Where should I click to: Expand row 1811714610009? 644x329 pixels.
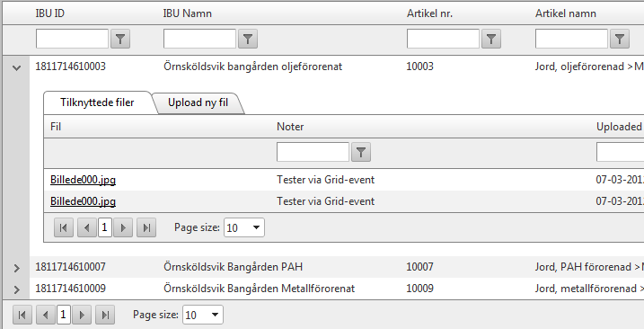pos(16,289)
